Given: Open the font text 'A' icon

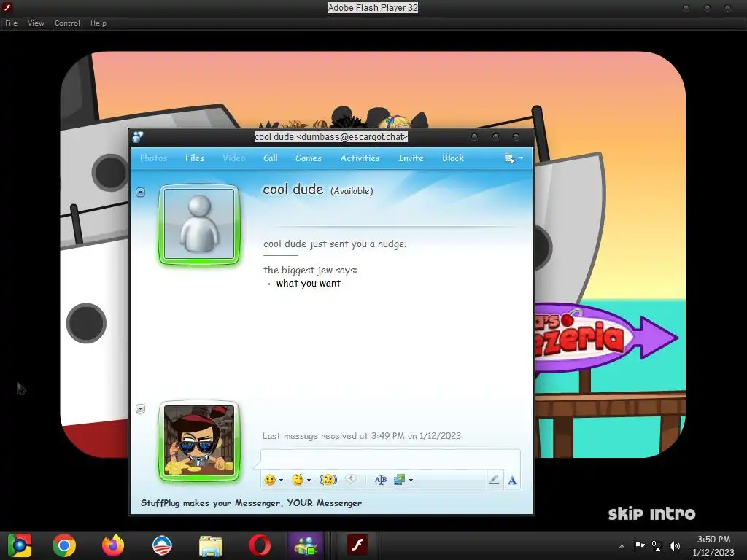Looking at the screenshot, I should point(512,480).
